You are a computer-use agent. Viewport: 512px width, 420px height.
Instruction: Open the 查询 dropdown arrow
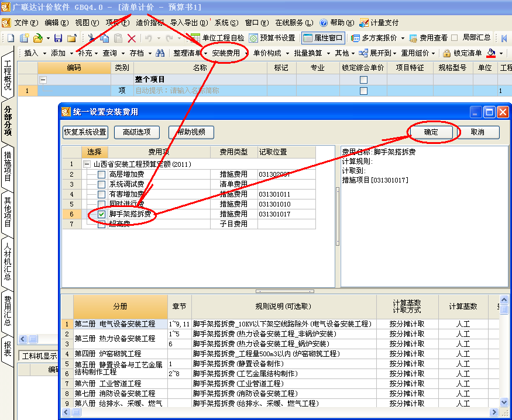pos(123,53)
